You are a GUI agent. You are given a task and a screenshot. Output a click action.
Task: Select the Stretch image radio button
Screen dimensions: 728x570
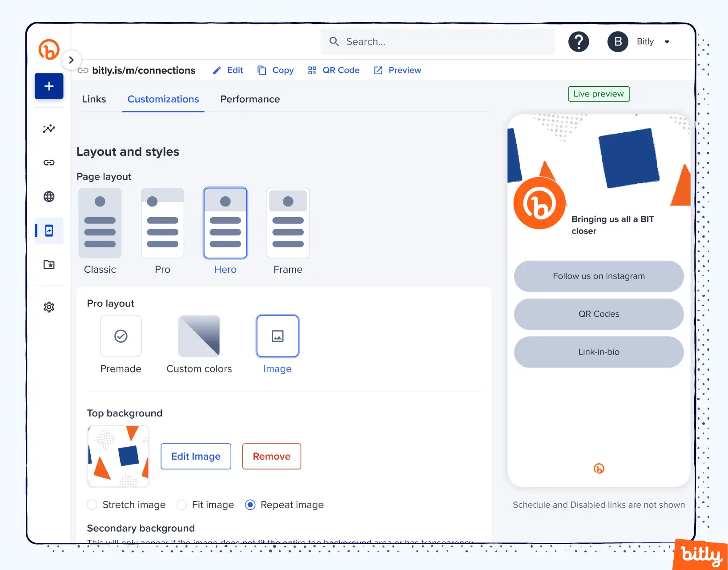(93, 505)
